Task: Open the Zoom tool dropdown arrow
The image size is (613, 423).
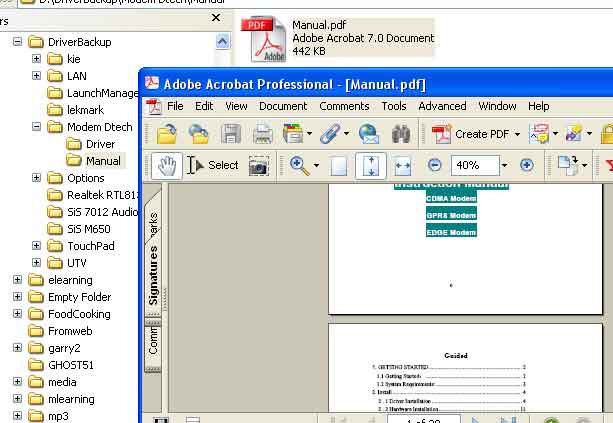Action: click(x=316, y=166)
